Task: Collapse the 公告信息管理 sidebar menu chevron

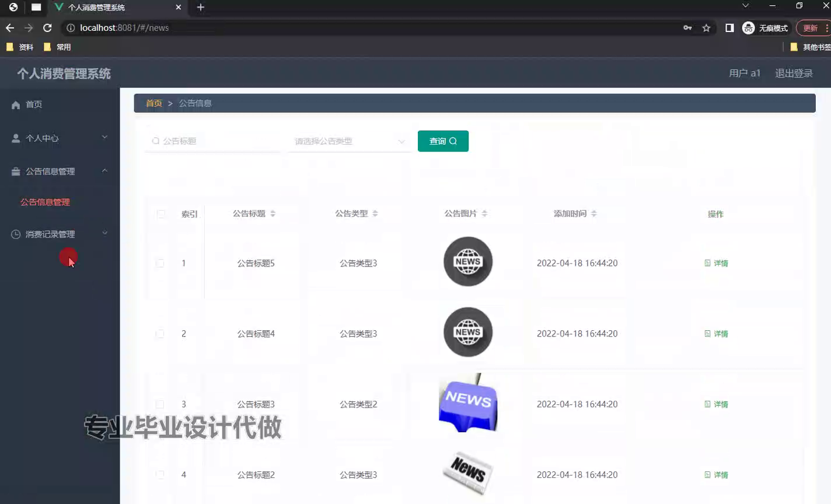Action: tap(105, 171)
